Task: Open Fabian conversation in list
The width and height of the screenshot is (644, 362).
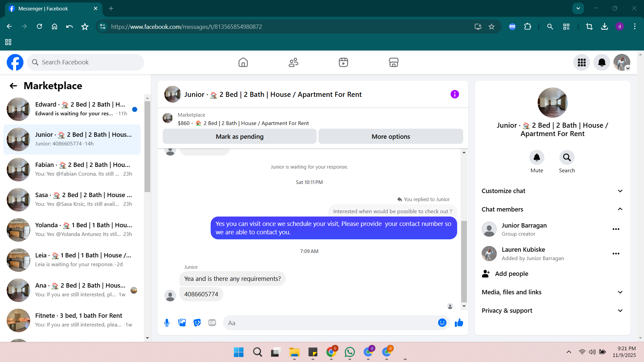Action: tap(72, 170)
